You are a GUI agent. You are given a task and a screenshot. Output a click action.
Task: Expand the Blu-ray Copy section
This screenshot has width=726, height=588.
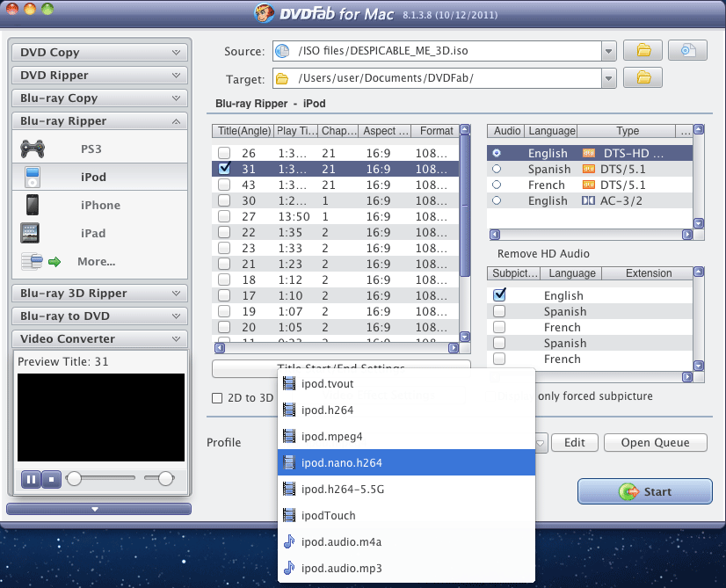(x=99, y=98)
